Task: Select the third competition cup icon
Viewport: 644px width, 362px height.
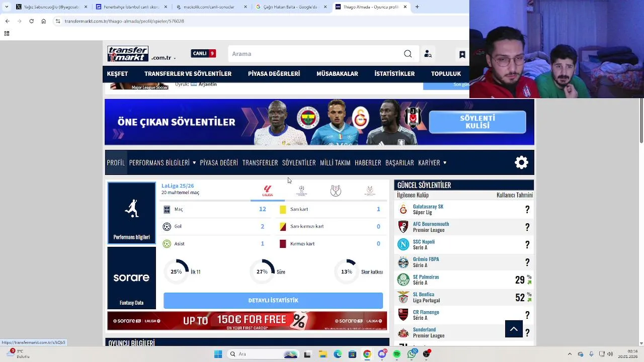Action: 336,191
